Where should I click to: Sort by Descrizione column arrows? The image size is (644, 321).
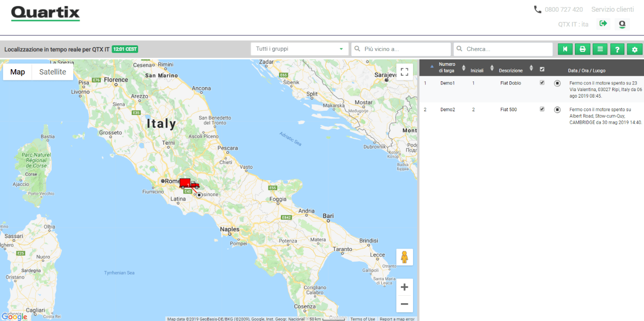(531, 68)
